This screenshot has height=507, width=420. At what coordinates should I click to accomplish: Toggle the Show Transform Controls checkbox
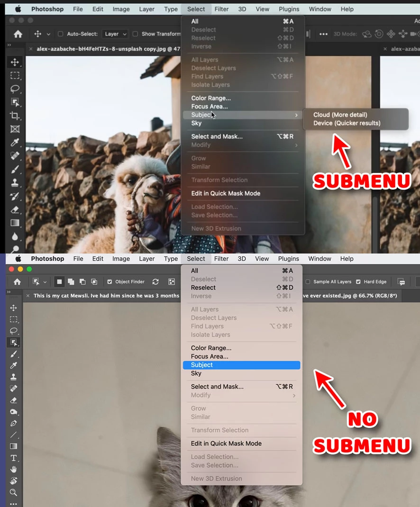tap(135, 34)
